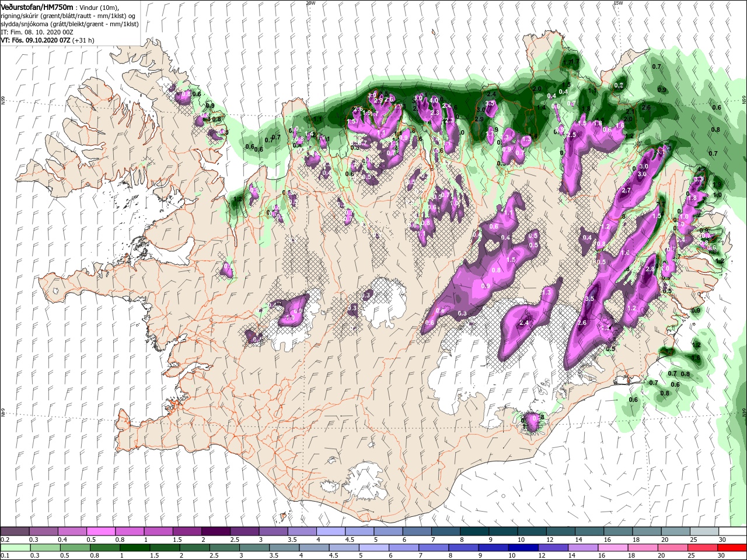Click the 'IT: Fim. 08. 10. 2020 00Z' line
Screen dimensions: 747x560
pyautogui.click(x=37, y=32)
